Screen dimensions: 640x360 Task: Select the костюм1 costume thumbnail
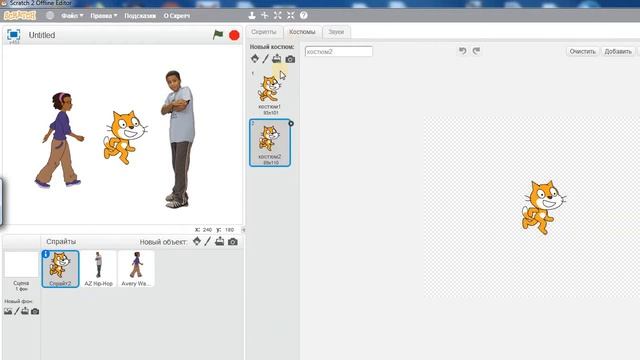270,93
